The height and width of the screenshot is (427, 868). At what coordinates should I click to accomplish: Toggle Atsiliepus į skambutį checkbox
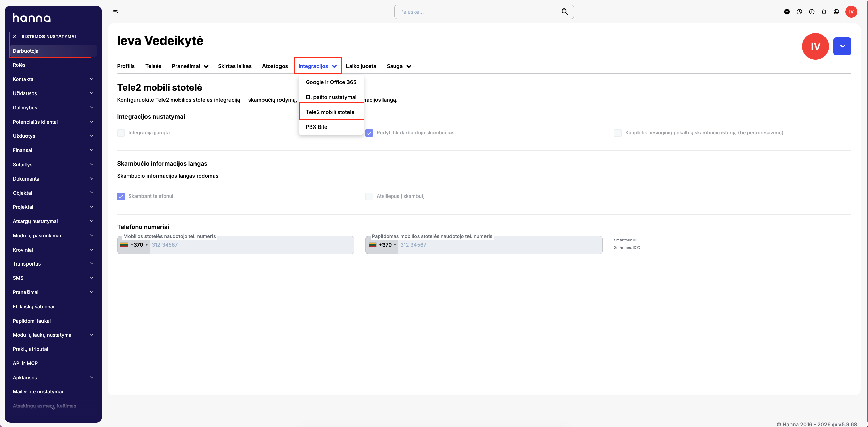(x=369, y=196)
